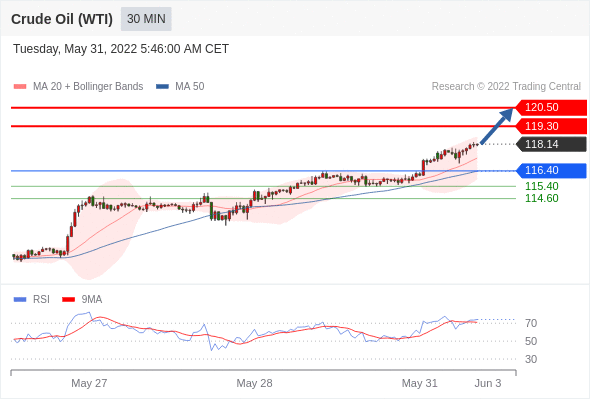Click the blue upward trend arrow
The image size is (590, 400).
coord(497,126)
